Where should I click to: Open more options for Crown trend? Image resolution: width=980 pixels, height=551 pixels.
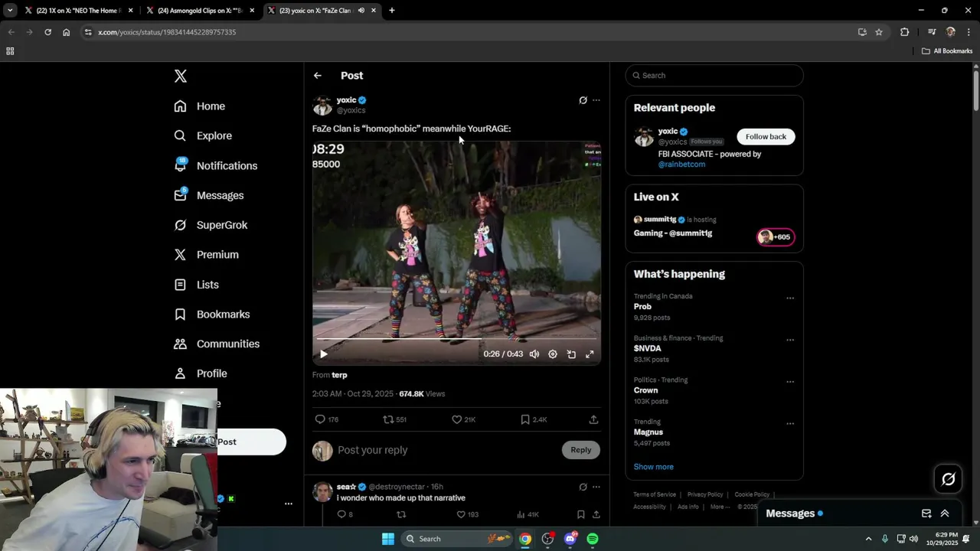[790, 382]
